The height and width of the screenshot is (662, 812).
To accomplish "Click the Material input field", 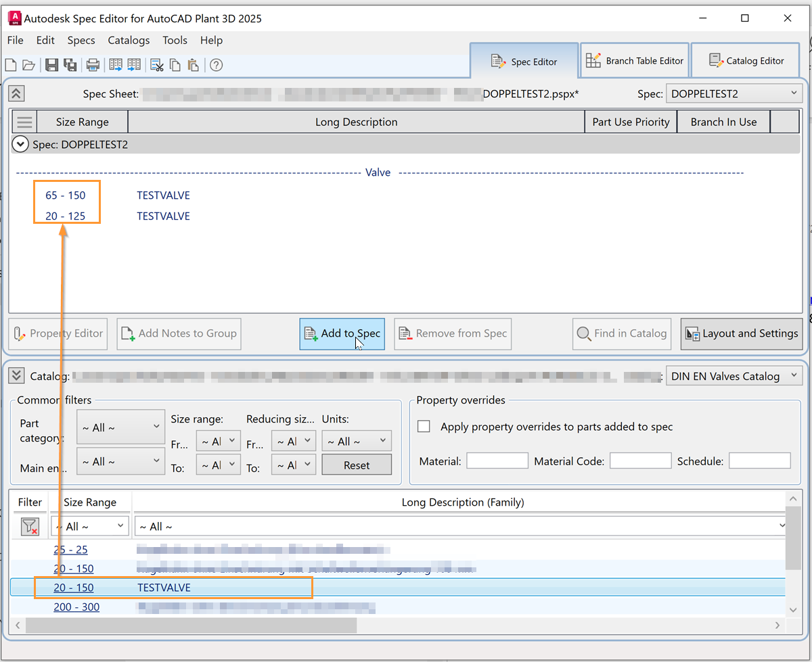I will (x=497, y=461).
